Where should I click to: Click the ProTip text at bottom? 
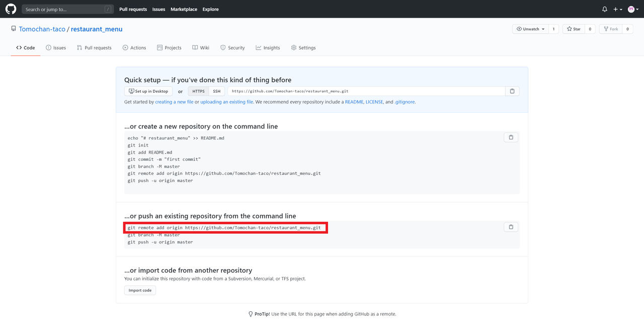(322, 314)
